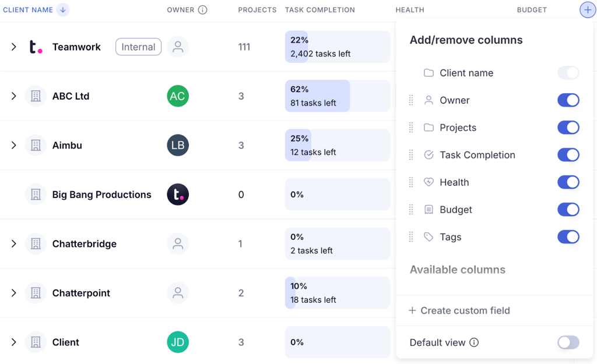Click the Internal badge next to Teamwork
Image resolution: width=597 pixels, height=364 pixels.
[x=138, y=47]
